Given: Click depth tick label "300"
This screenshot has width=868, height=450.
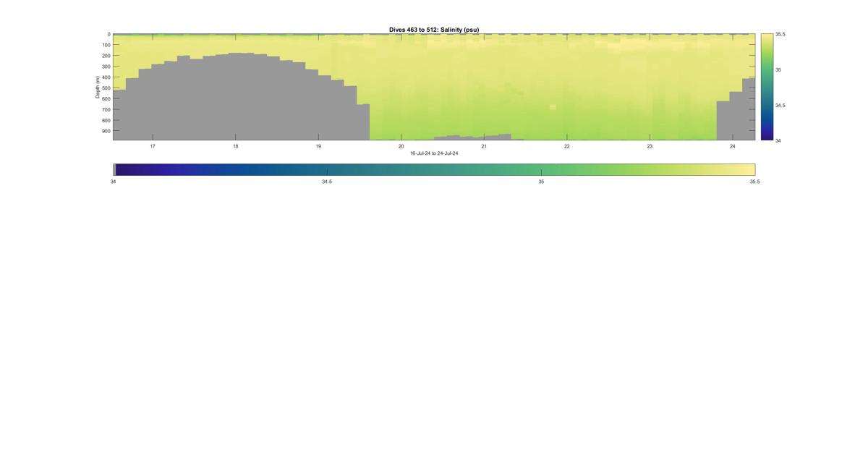Looking at the screenshot, I should tap(106, 67).
